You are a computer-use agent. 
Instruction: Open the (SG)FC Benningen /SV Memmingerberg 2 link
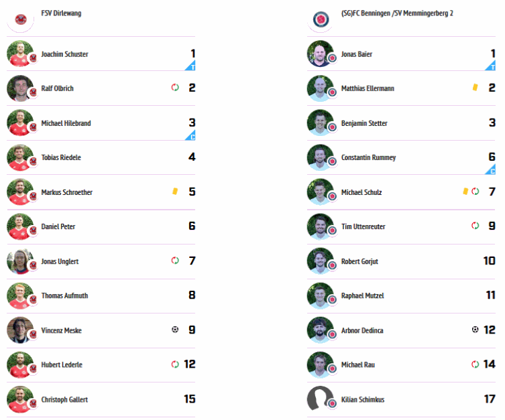point(397,13)
